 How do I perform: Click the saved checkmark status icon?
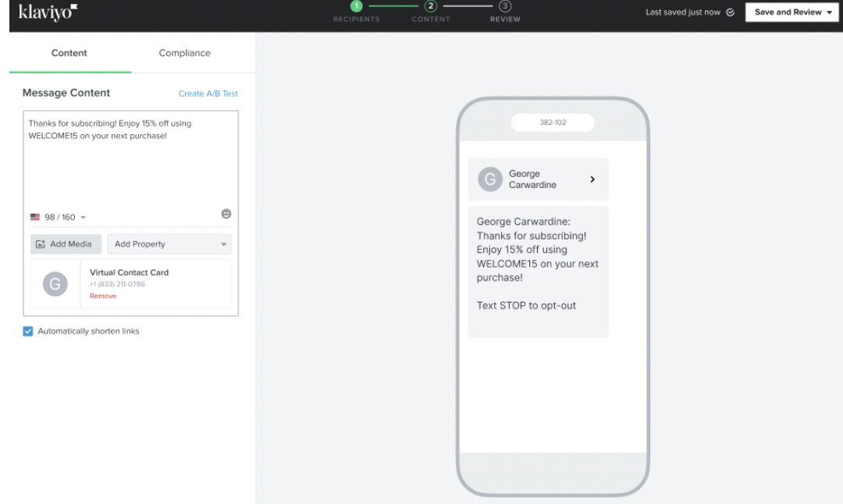730,12
